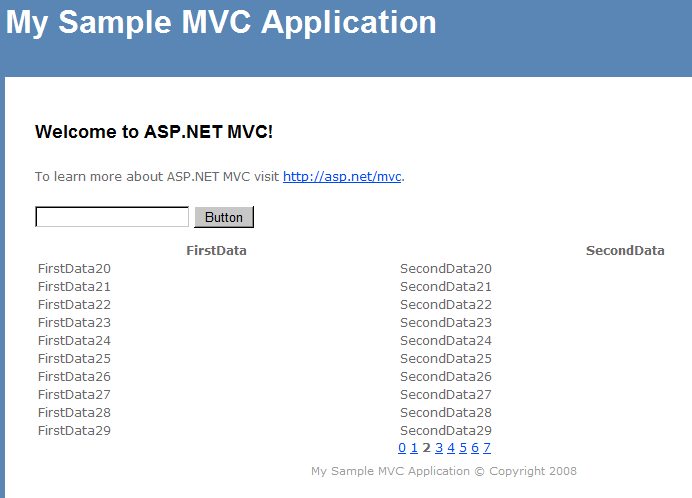
Task: Go to page 4 in pager
Action: coord(451,448)
